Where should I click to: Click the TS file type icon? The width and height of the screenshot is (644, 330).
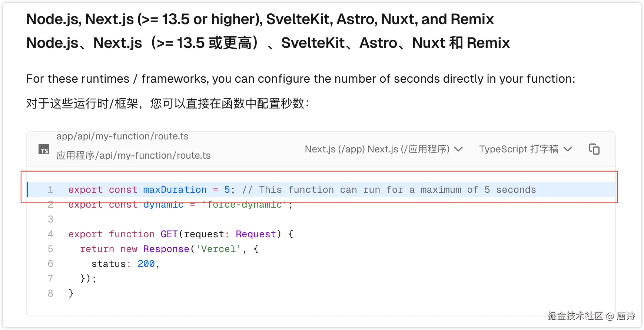(x=44, y=149)
